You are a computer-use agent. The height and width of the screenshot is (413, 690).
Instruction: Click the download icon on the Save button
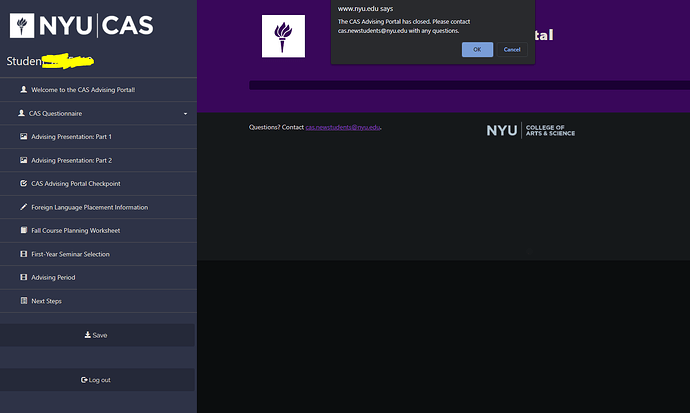(x=88, y=335)
